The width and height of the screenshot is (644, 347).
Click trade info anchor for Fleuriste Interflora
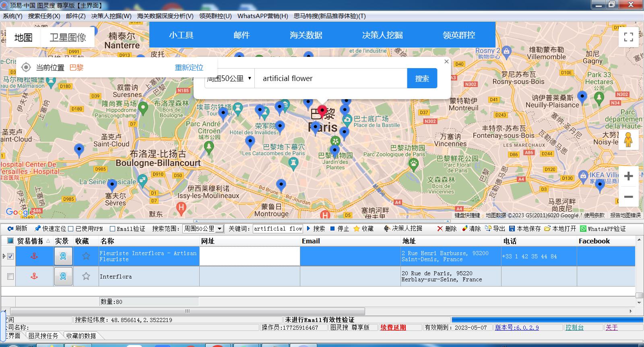coord(34,256)
